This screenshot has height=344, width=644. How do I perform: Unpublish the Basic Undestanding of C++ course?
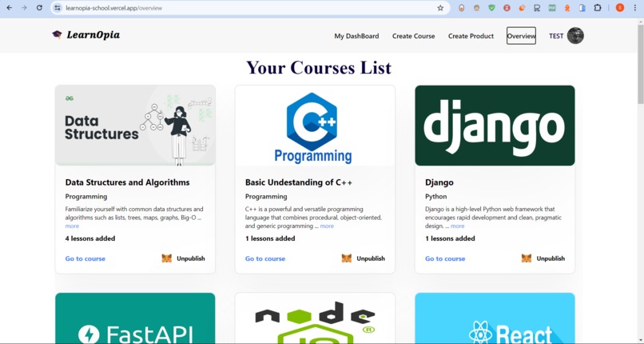371,258
